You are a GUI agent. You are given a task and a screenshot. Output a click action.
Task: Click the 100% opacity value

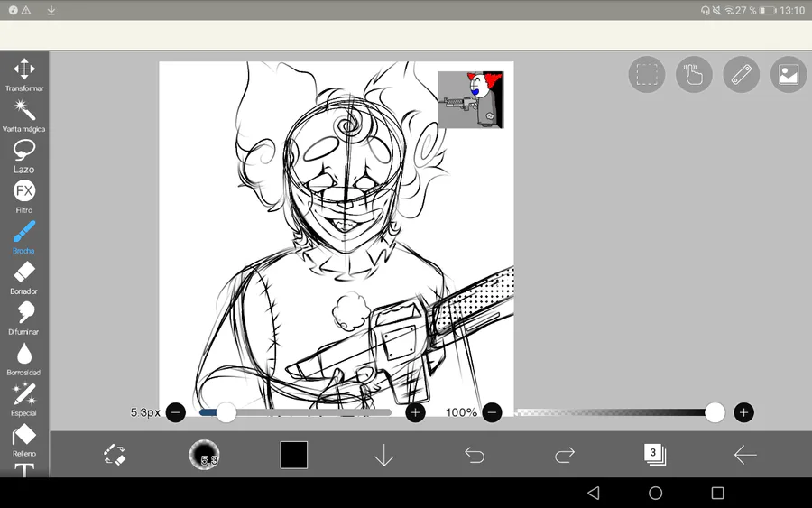461,412
